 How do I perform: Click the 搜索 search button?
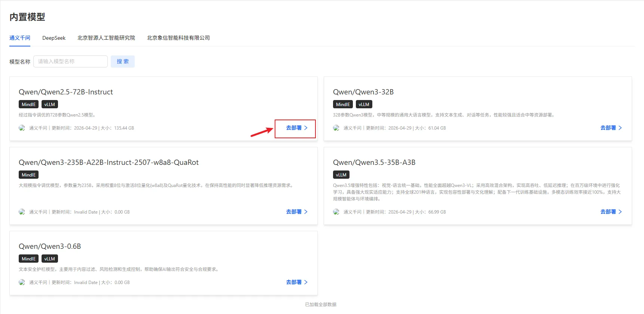123,61
